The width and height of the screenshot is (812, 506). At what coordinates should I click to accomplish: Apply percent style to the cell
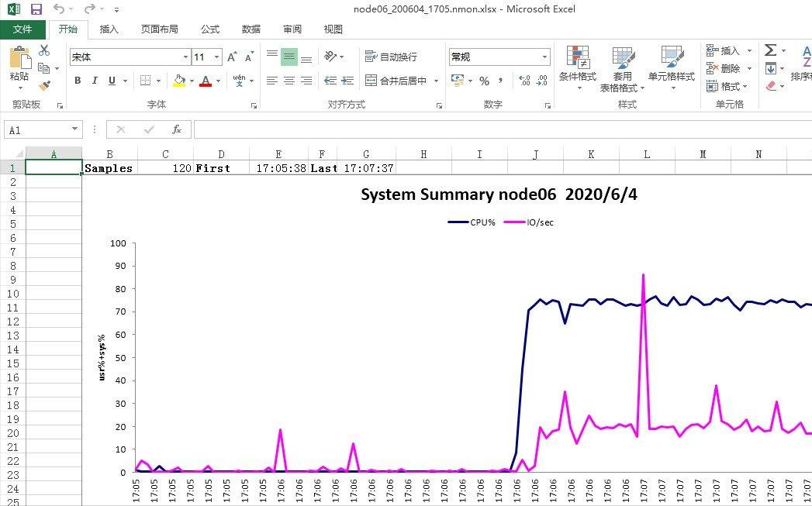(483, 80)
